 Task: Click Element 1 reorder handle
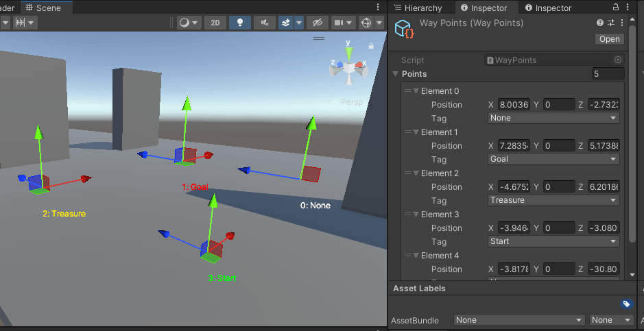(408, 132)
